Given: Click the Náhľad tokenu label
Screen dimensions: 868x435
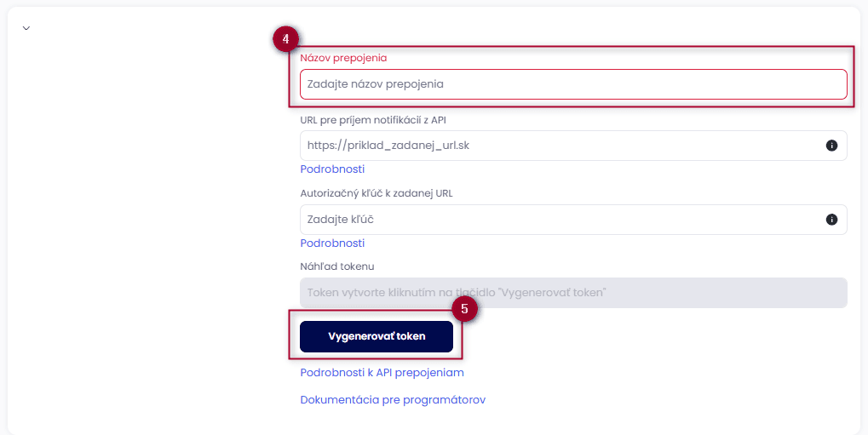Looking at the screenshot, I should 336,266.
